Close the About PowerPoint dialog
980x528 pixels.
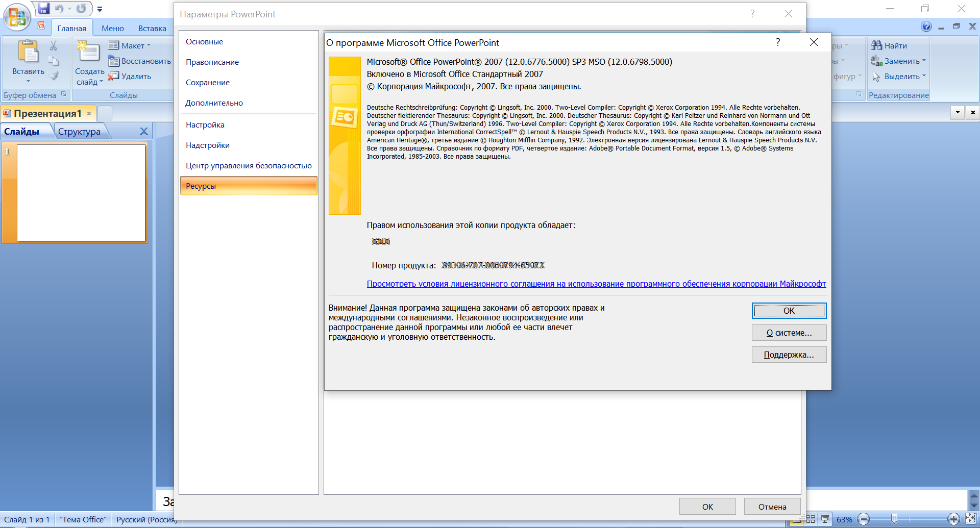coord(814,42)
